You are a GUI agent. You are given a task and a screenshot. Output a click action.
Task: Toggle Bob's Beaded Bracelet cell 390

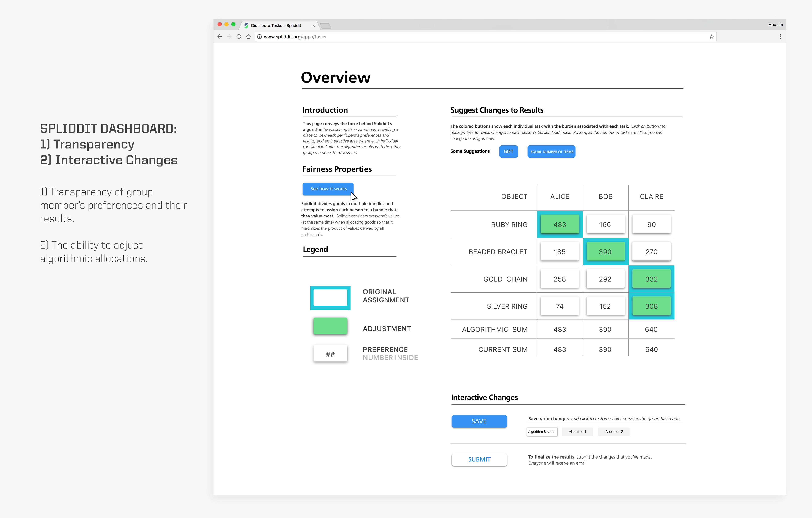tap(605, 251)
